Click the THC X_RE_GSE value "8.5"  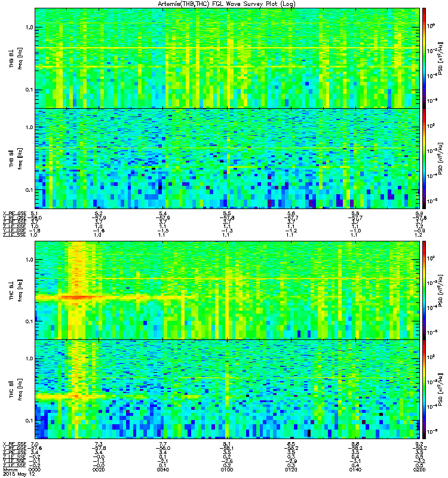(291, 444)
